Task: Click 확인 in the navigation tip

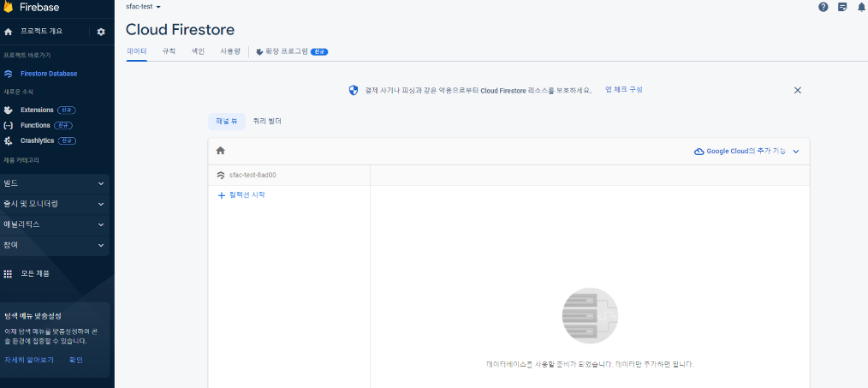Action: pyautogui.click(x=76, y=361)
